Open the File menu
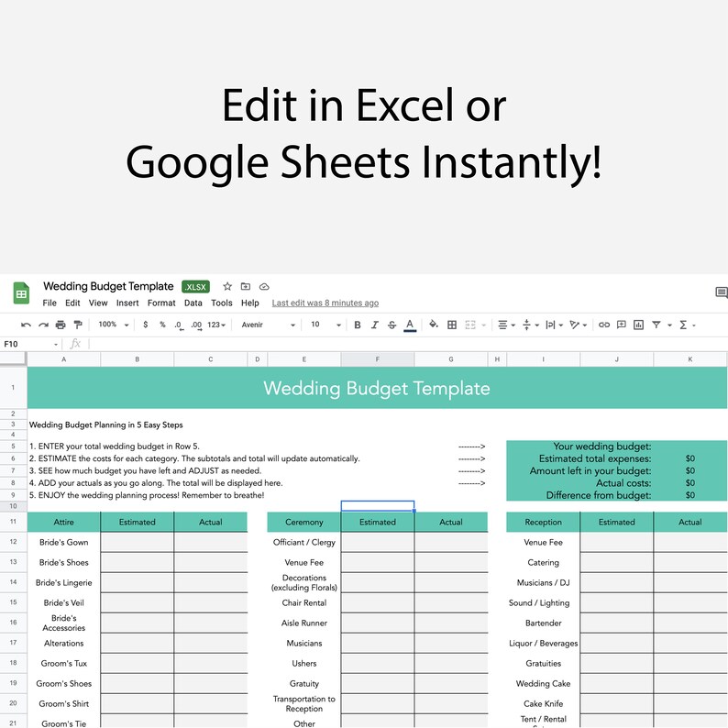 click(50, 303)
